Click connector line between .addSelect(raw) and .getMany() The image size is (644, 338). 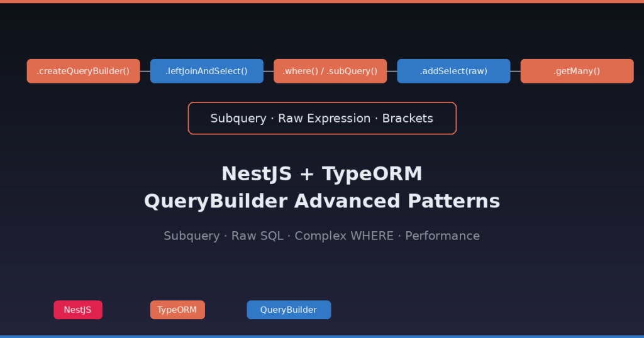(516, 71)
